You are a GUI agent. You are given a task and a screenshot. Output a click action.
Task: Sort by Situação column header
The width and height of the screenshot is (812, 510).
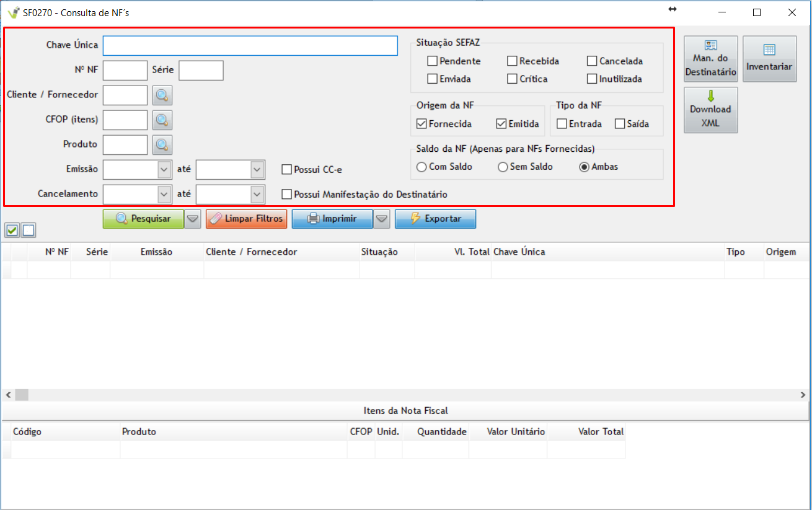387,252
